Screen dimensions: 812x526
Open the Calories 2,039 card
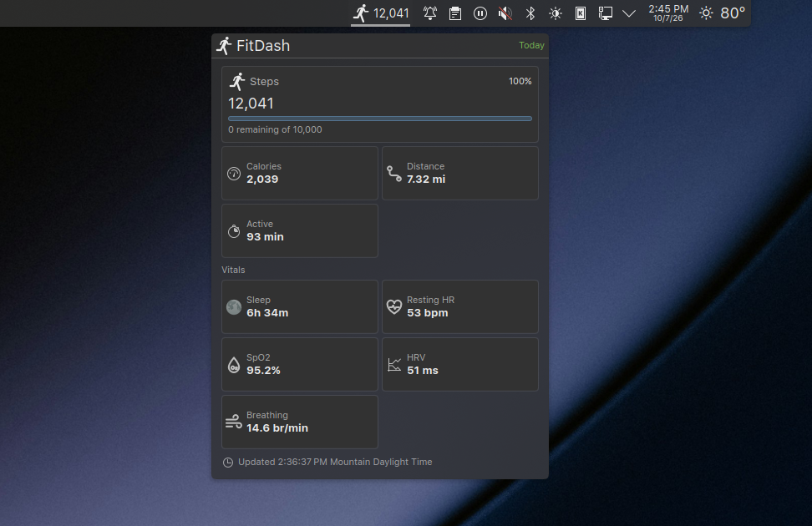tap(300, 173)
